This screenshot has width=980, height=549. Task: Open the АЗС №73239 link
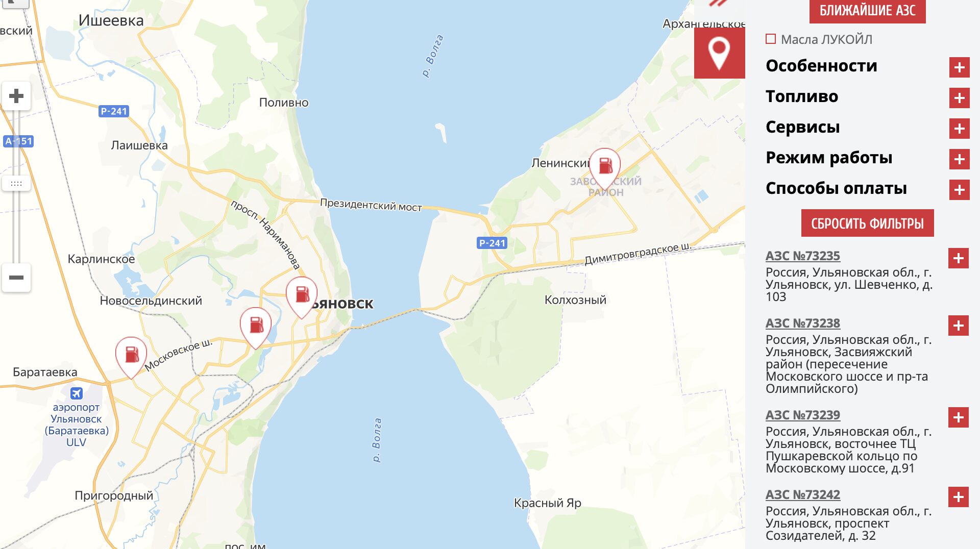click(x=802, y=415)
